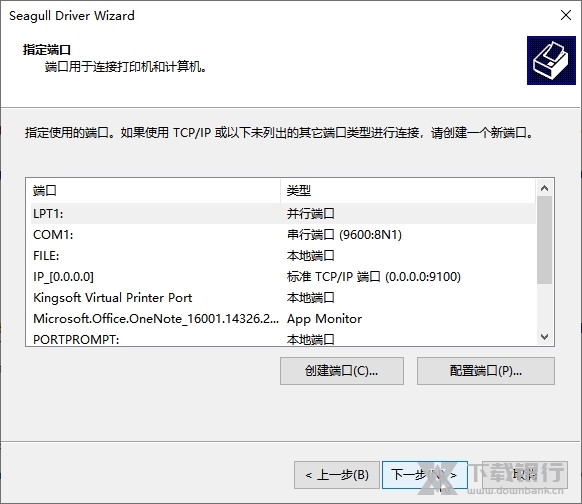The width and height of the screenshot is (582, 504).
Task: Click the 标准 TCP/IP 端口 (0.0.0.0:9100) cell
Action: [x=373, y=276]
